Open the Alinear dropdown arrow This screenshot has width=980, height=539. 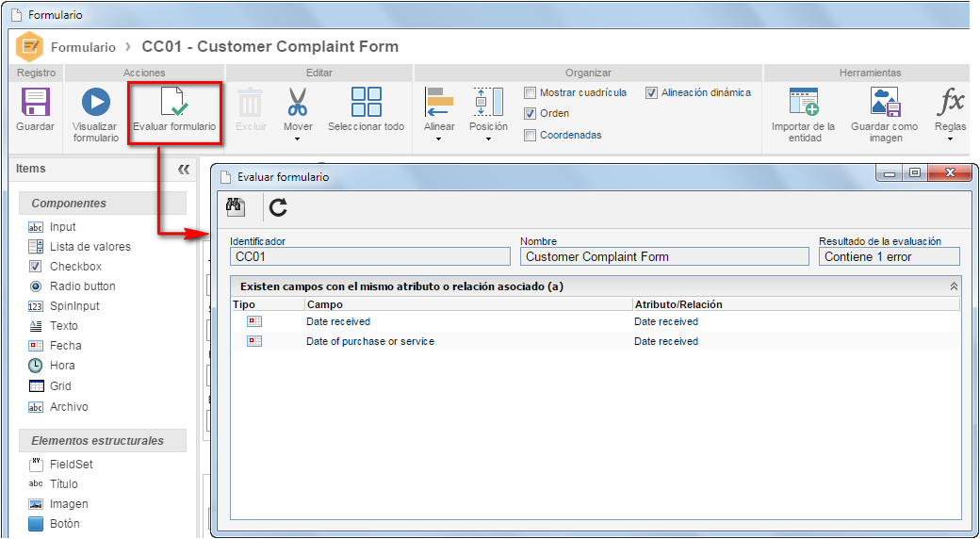[439, 139]
